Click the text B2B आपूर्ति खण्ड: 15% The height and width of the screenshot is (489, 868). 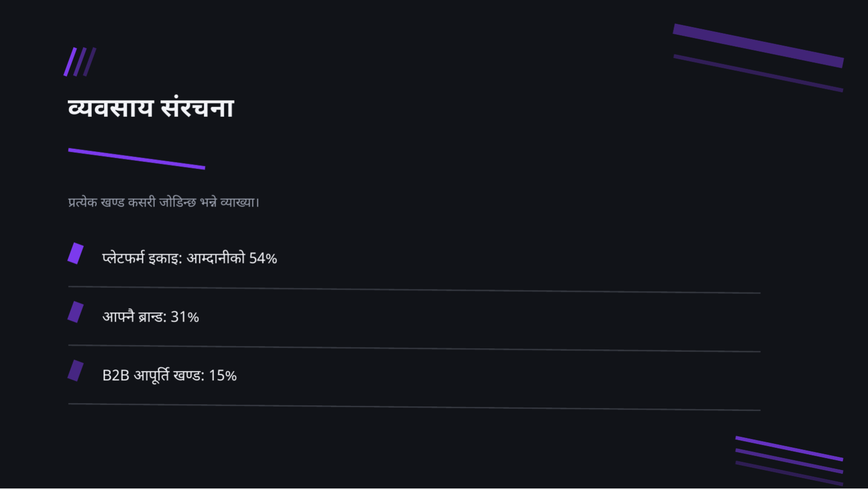pos(169,375)
